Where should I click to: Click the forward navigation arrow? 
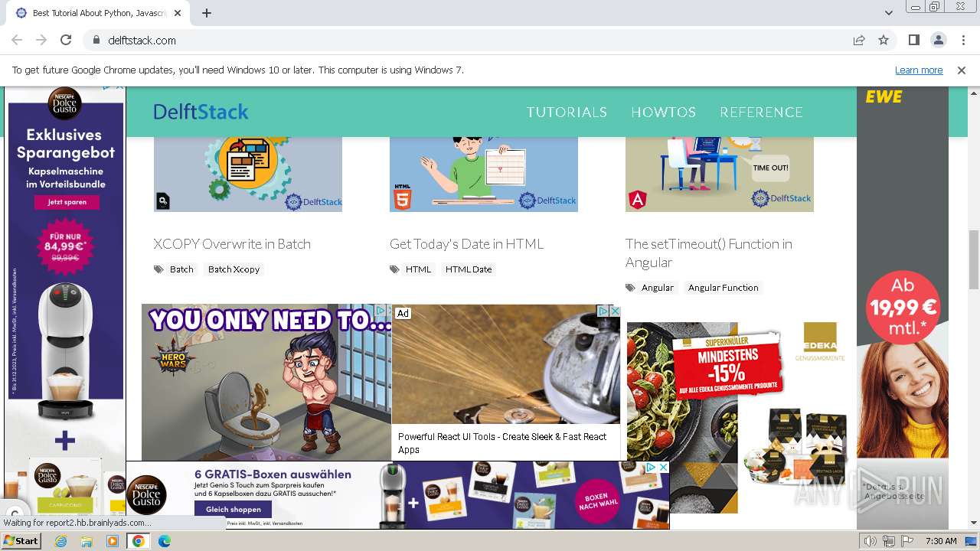point(41,40)
